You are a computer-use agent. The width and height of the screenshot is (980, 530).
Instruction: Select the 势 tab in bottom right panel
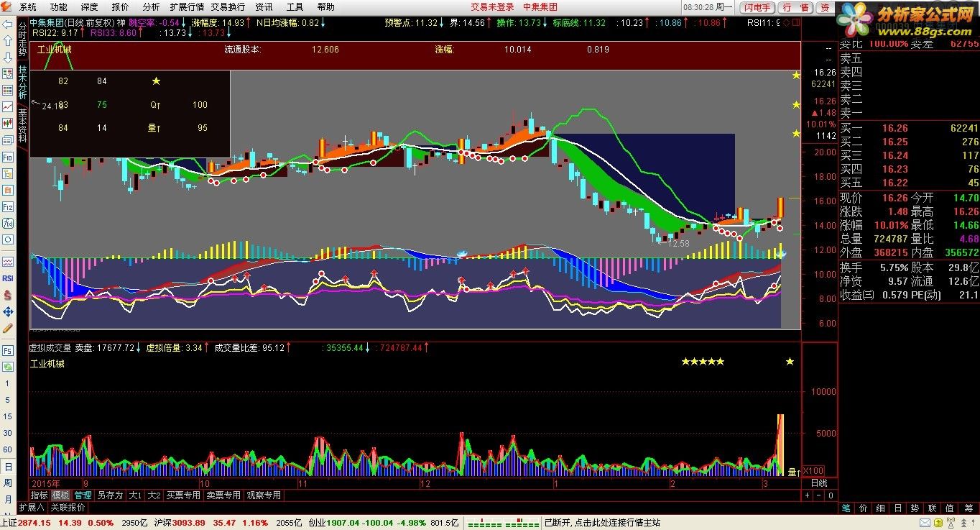click(x=915, y=508)
